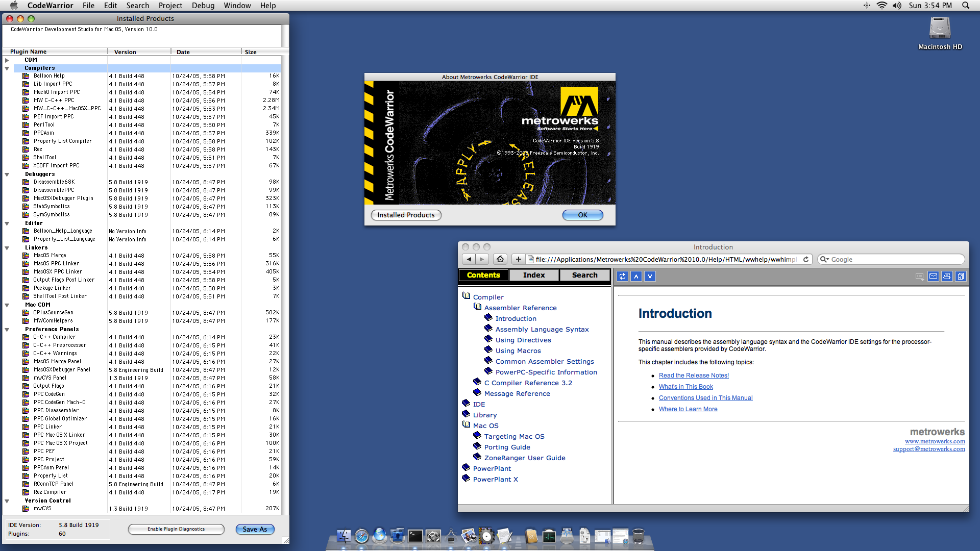Open Assembly Language Syntax in contents tree
This screenshot has height=551, width=980.
point(542,329)
